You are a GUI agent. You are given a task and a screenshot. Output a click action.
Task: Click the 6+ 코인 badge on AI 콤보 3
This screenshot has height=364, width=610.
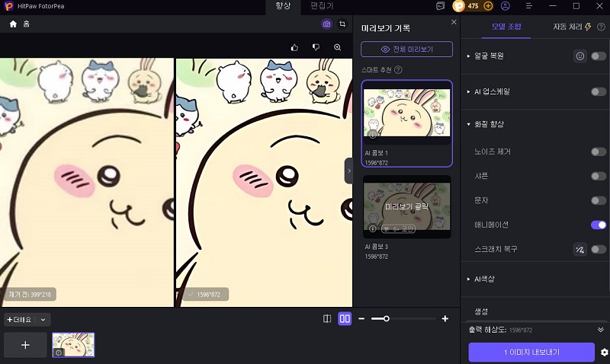click(x=398, y=229)
